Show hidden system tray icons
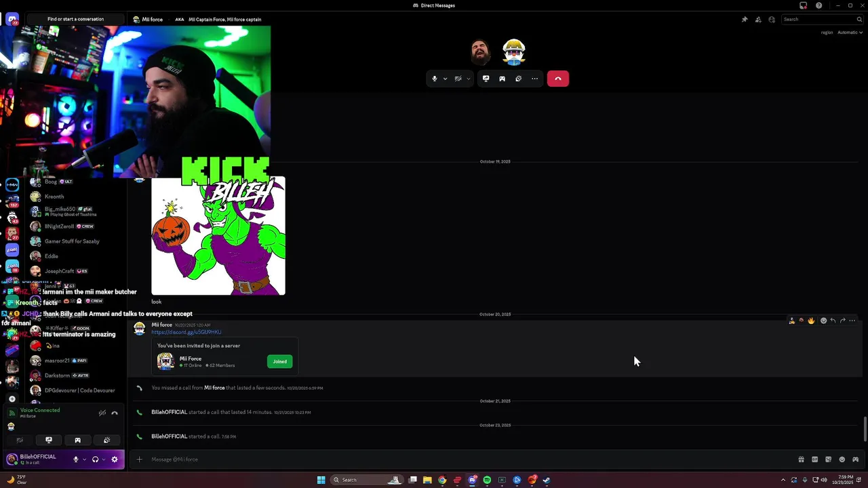 pyautogui.click(x=782, y=480)
